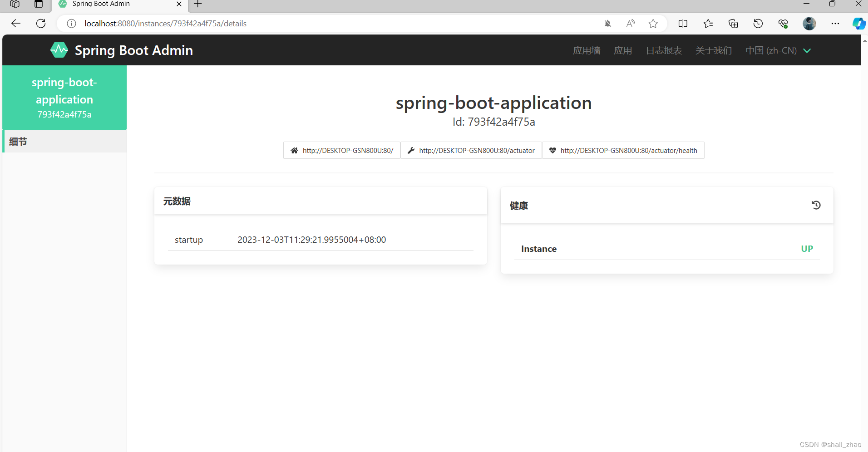Open a new browser tab
868x452 pixels.
coord(197,4)
